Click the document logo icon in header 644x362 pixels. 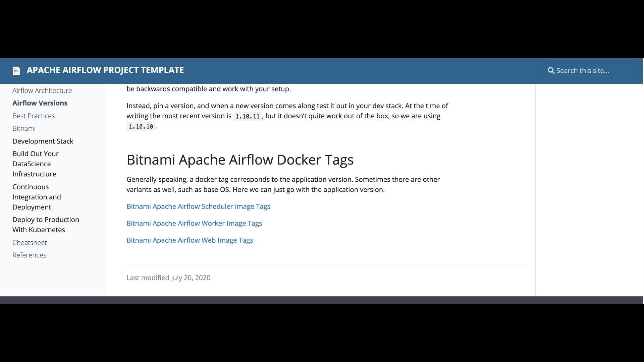[16, 71]
